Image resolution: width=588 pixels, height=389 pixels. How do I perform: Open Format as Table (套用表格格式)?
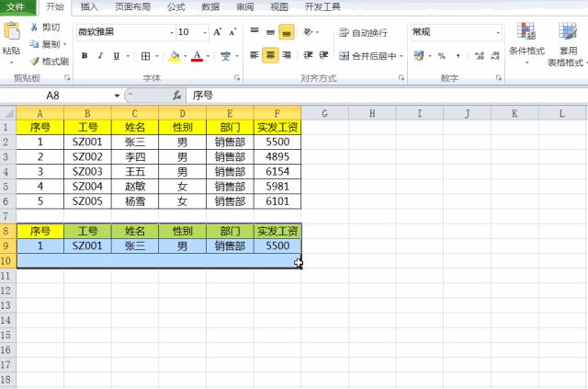tap(568, 44)
